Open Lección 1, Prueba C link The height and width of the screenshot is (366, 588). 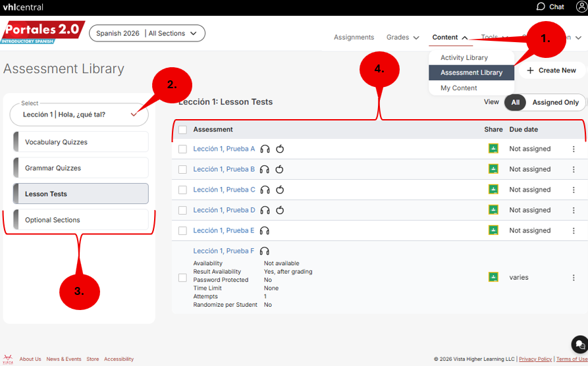[224, 190]
